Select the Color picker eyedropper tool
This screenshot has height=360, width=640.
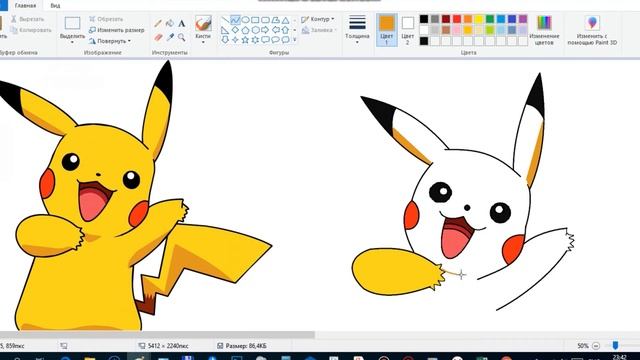170,38
